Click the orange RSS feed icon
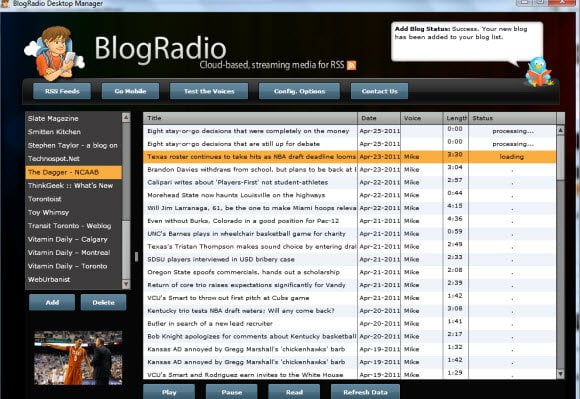This screenshot has height=399, width=580. pyautogui.click(x=351, y=65)
